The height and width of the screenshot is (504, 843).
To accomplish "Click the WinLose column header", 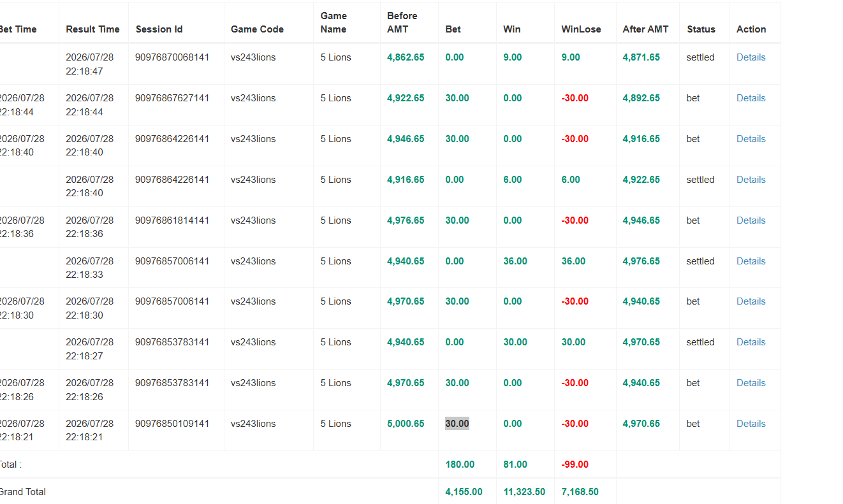I will 581,29.
